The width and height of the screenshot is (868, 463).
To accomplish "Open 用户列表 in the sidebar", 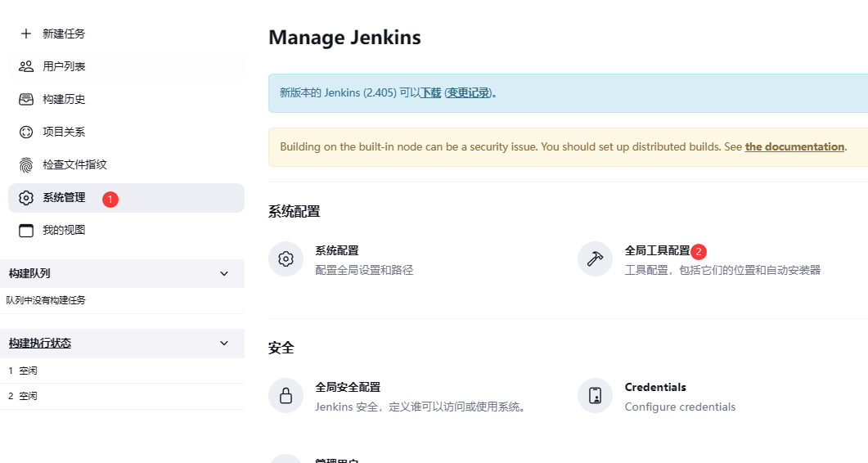I will [126, 66].
